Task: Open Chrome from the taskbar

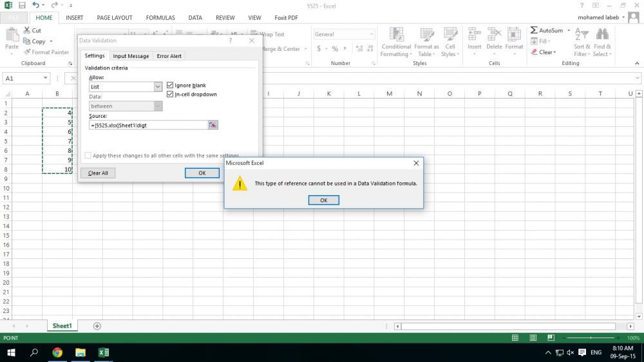Action: click(57, 352)
